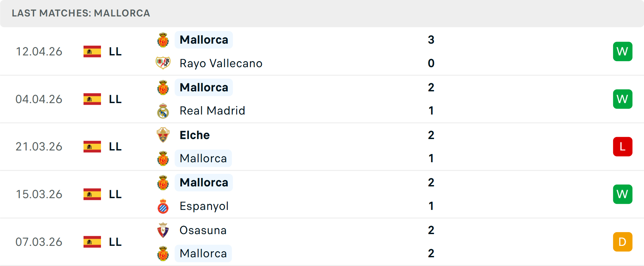The height and width of the screenshot is (266, 644).
Task: Open the Espanyol team link
Action: 204,206
